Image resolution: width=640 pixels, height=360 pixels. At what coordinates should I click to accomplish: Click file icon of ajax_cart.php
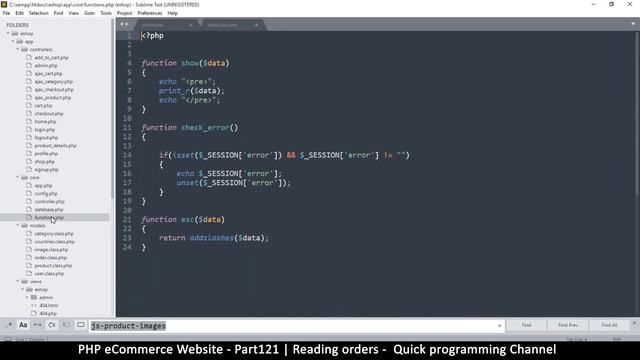pyautogui.click(x=29, y=73)
